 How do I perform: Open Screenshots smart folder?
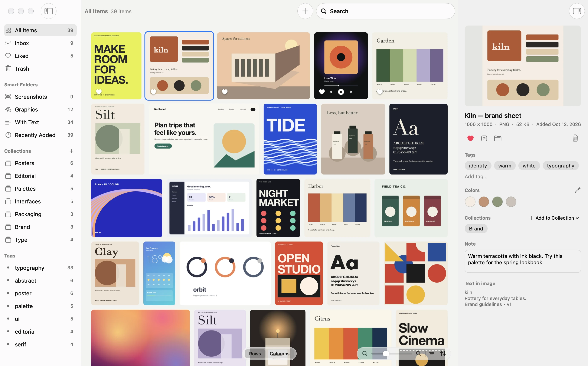tap(40, 97)
